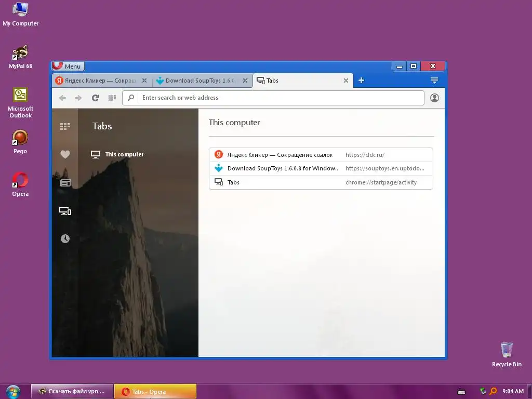The image size is (532, 399).
Task: Open Speed Dial grid in toolbar
Action: 112,98
